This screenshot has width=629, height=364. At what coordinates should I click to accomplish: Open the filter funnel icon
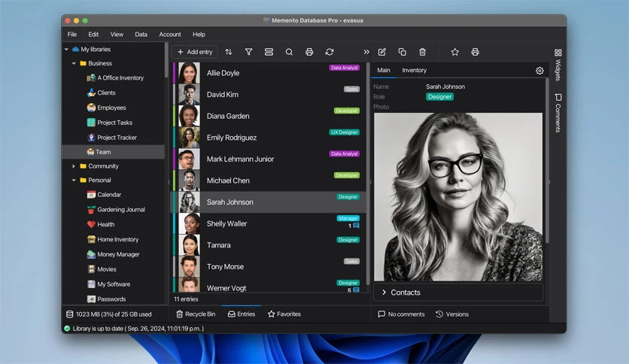249,52
